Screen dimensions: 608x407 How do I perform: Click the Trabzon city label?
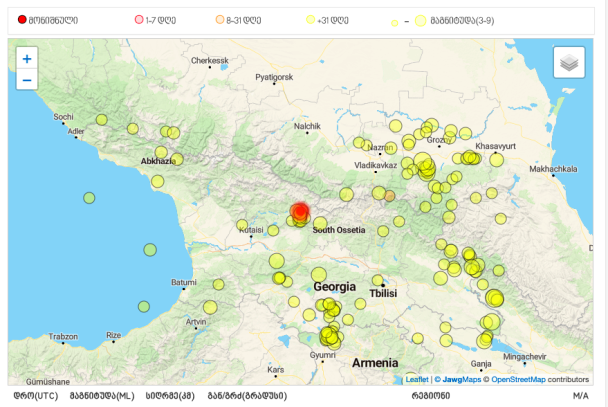[x=63, y=336]
